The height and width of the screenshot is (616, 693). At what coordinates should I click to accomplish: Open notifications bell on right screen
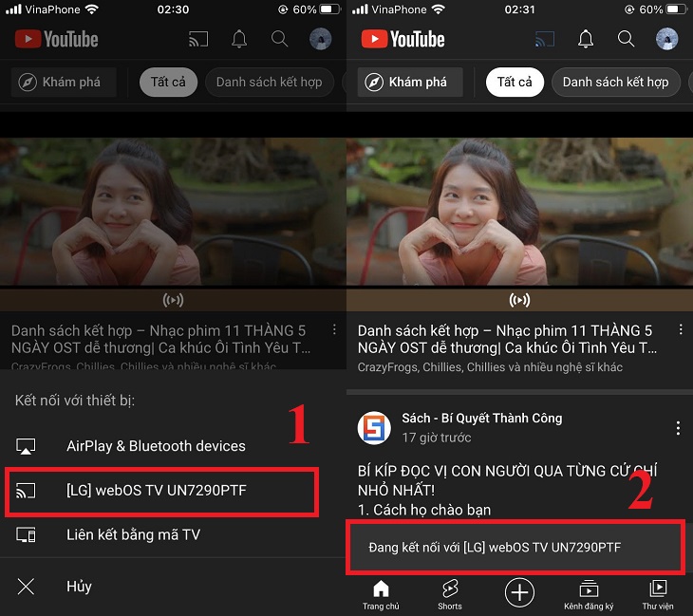pos(586,39)
